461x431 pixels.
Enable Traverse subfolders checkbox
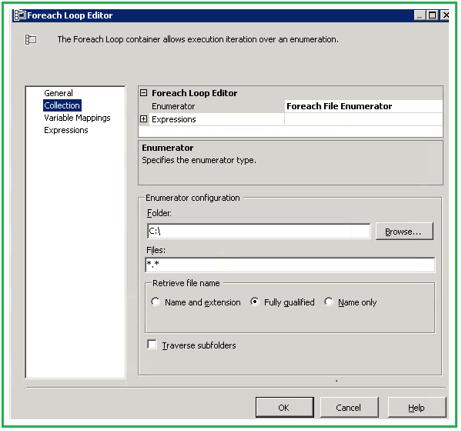click(152, 344)
